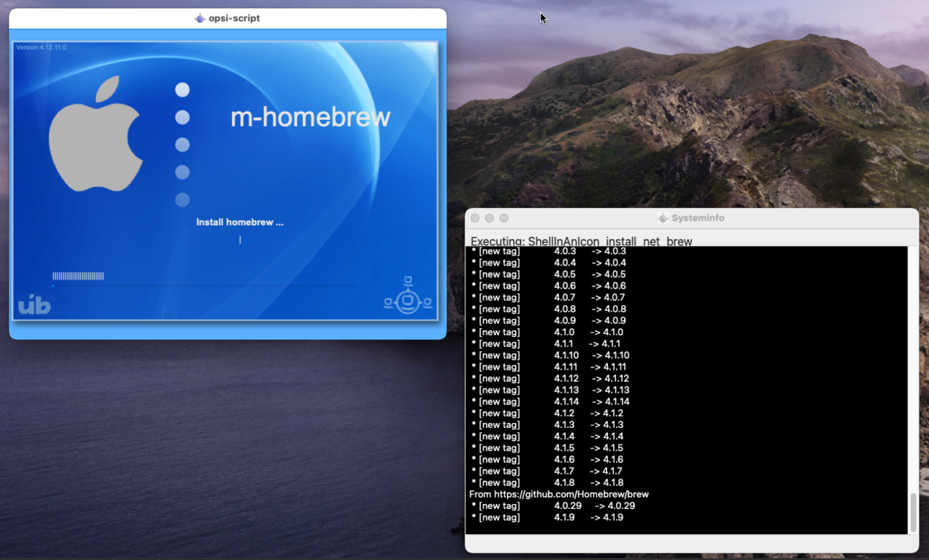Select the 4.1.6 -> 4.1.6 tag line
This screenshot has height=560, width=929.
pyautogui.click(x=548, y=459)
